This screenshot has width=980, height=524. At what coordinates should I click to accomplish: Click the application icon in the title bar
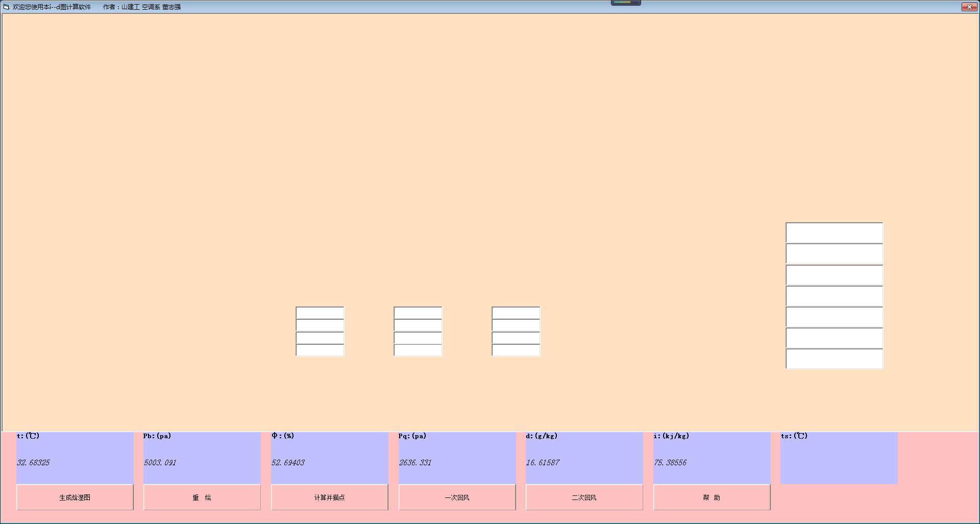coord(6,7)
